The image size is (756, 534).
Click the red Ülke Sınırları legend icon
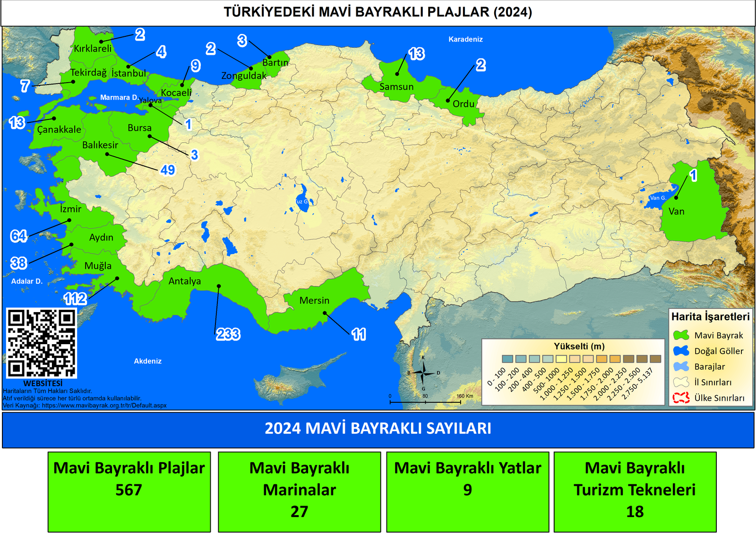click(681, 398)
